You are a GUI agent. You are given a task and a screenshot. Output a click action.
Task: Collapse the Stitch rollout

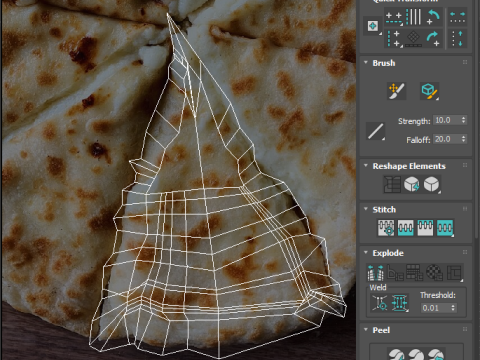[x=366, y=209]
